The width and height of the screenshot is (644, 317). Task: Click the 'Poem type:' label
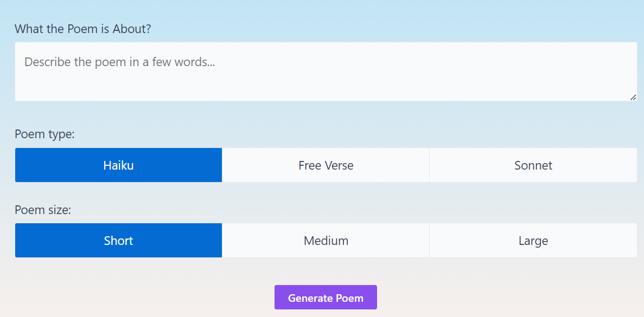[44, 134]
